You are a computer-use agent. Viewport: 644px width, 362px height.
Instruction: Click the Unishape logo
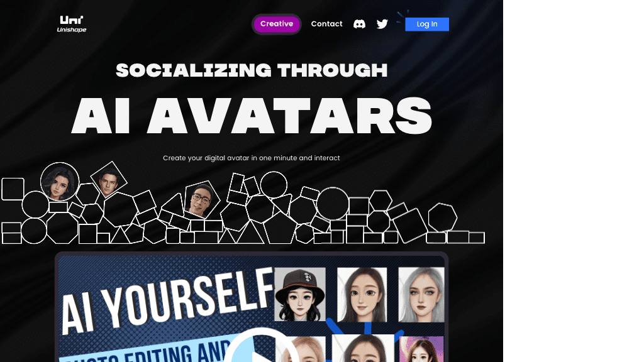(x=72, y=24)
